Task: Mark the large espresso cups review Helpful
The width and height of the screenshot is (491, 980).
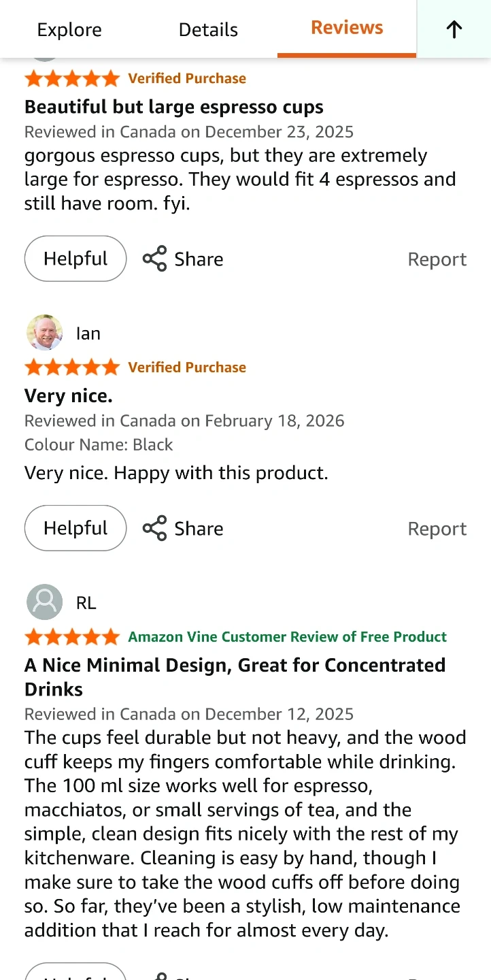Action: [75, 259]
